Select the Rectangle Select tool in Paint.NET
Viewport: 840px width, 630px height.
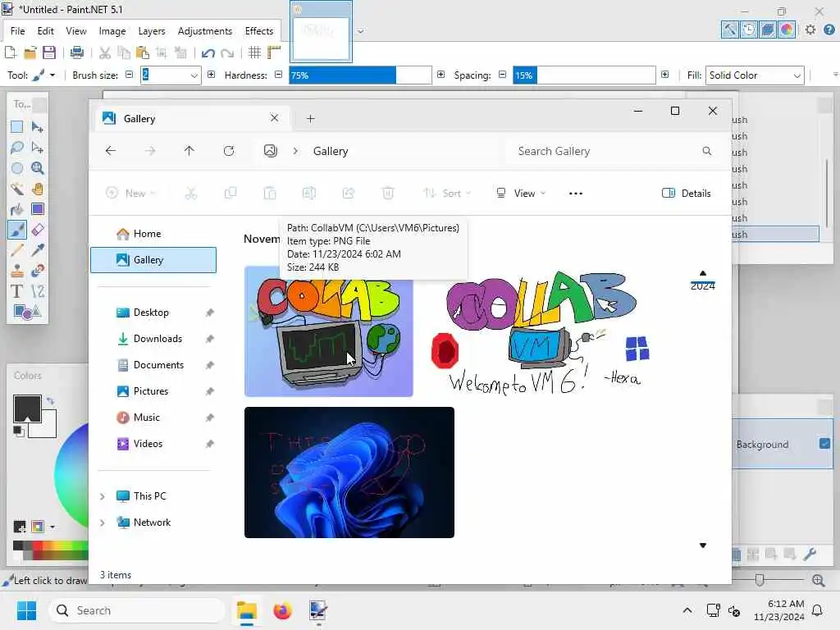click(16, 127)
